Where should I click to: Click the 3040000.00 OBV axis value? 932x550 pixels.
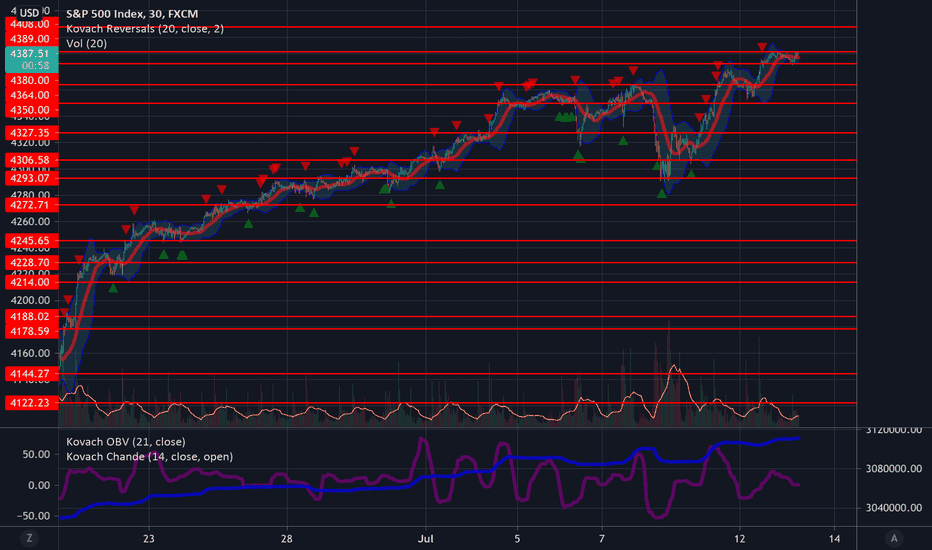coord(894,508)
